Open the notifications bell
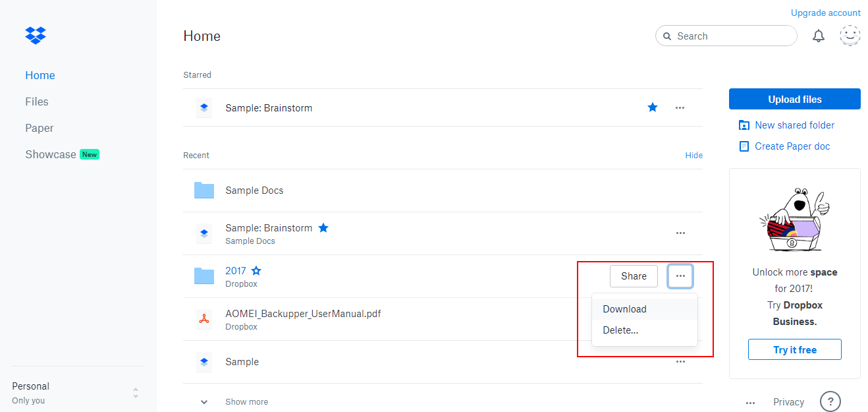Viewport: 868px width, 412px height. pos(819,36)
